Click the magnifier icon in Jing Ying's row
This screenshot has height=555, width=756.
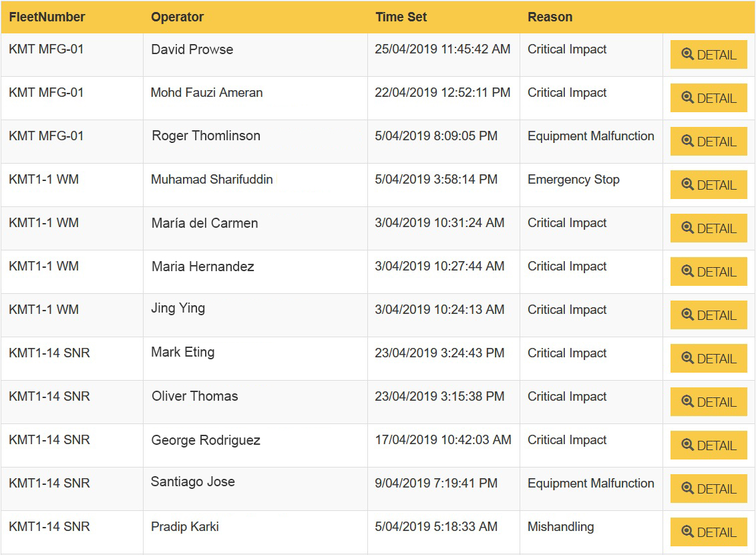tap(687, 315)
